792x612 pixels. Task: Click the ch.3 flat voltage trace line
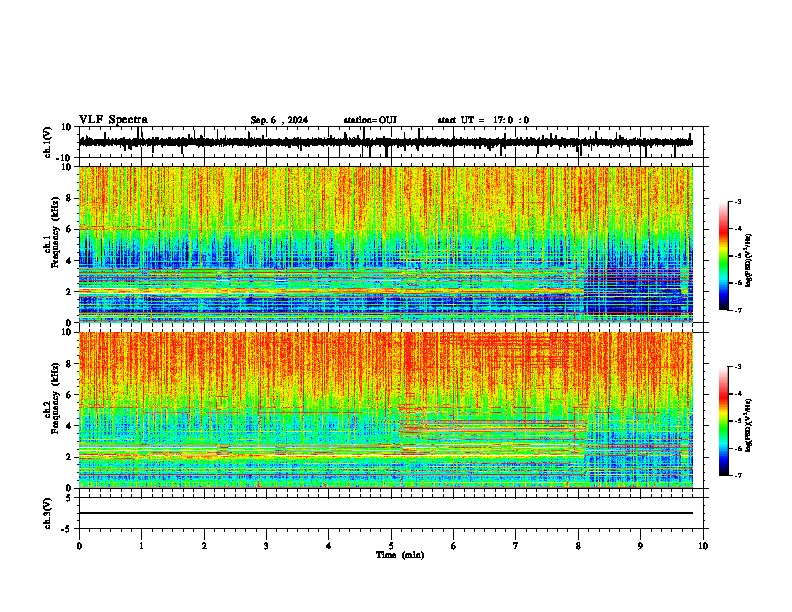(386, 513)
